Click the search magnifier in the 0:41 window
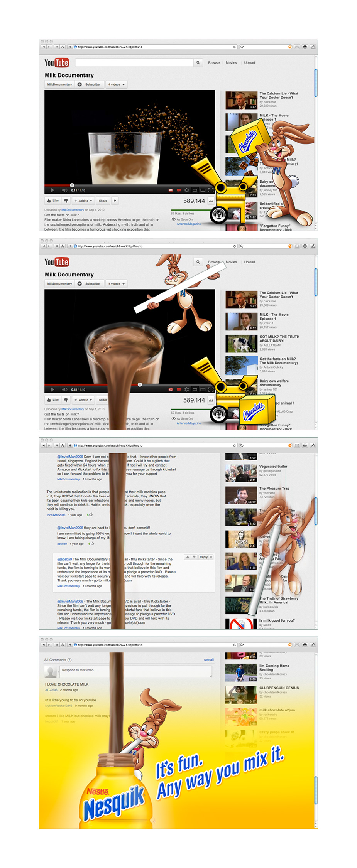The image size is (357, 868). tap(198, 262)
